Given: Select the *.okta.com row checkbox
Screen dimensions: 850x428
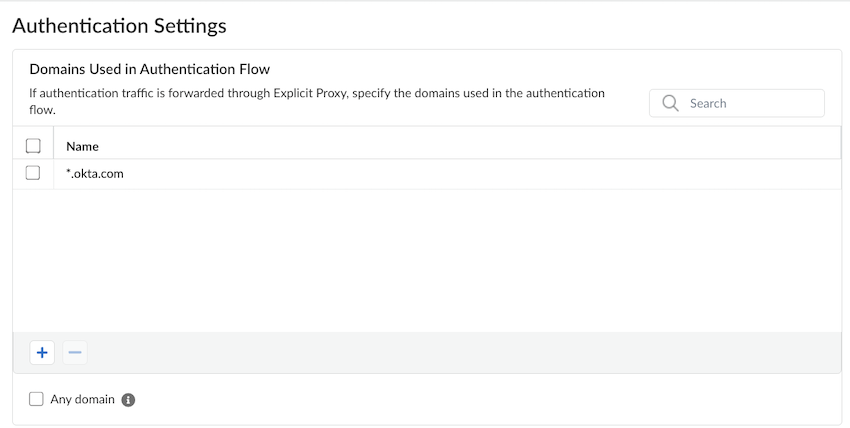Looking at the screenshot, I should [33, 173].
